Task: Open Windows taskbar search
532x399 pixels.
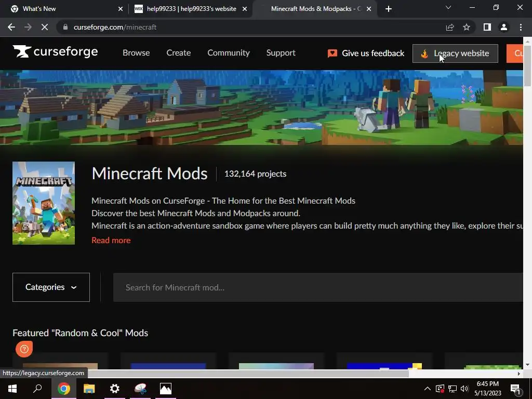Action: click(37, 389)
